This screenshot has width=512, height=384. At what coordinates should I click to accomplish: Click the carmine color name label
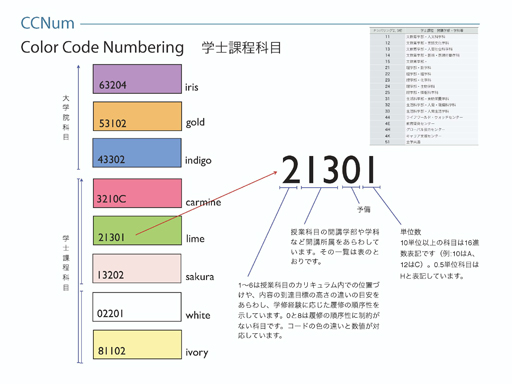pyautogui.click(x=203, y=202)
